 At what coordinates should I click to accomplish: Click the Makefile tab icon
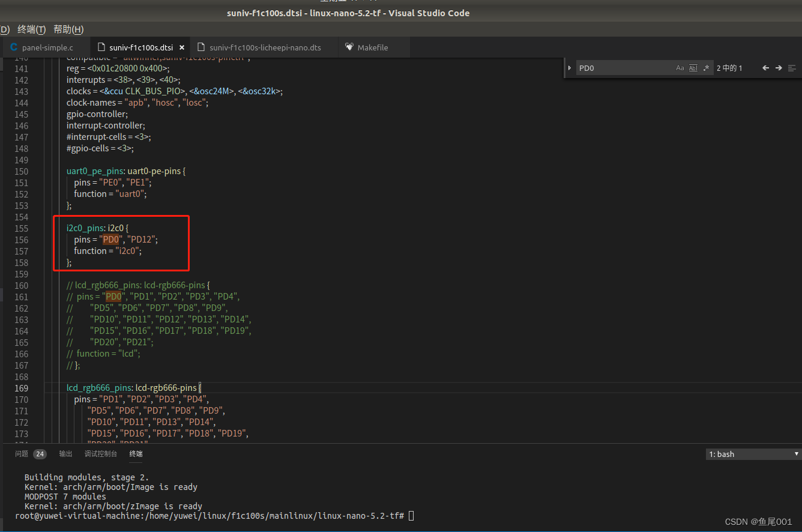tap(349, 47)
